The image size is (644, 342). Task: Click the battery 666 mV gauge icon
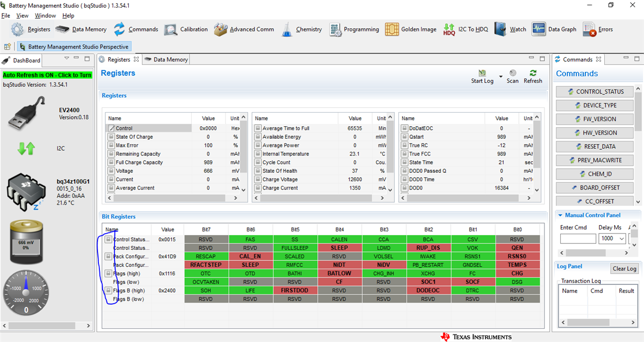(x=26, y=241)
